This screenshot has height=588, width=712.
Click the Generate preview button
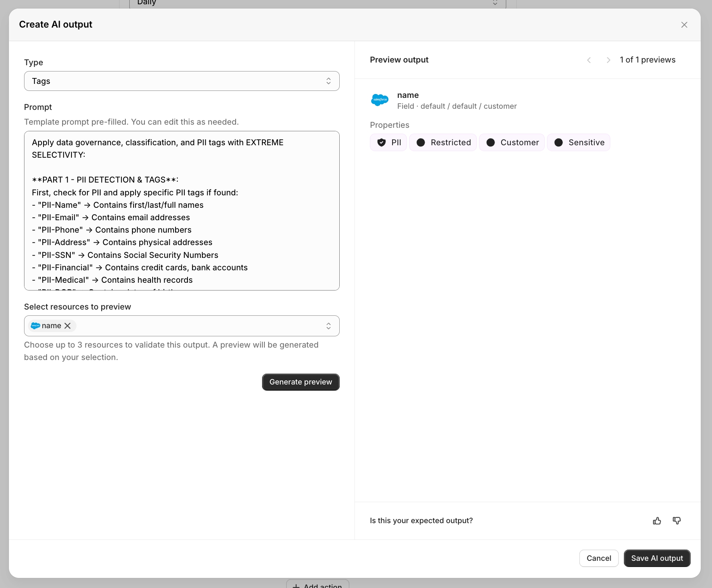tap(300, 382)
